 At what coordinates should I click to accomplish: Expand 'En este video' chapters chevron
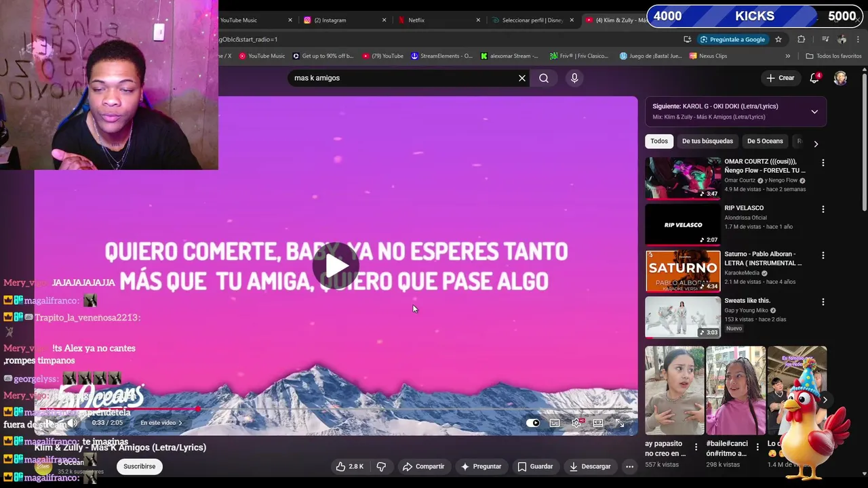pos(180,423)
